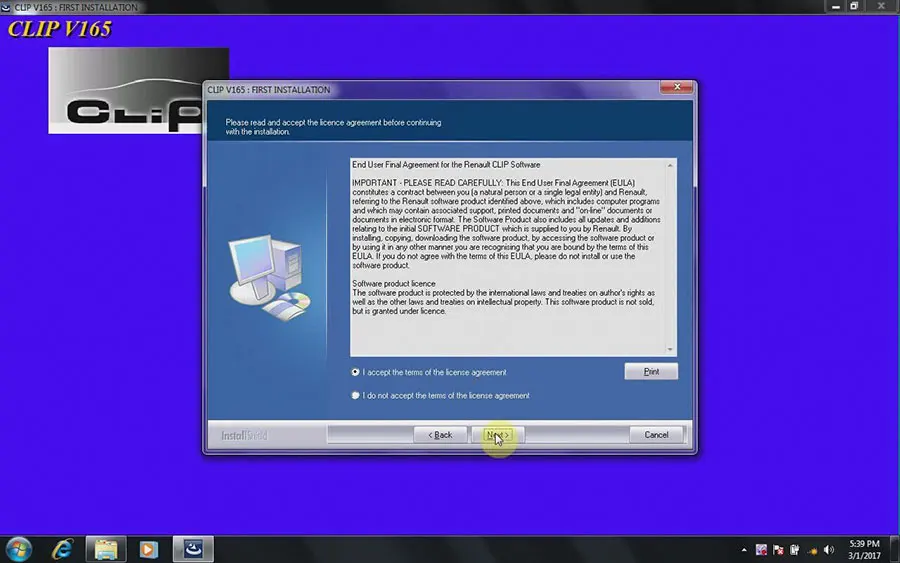Select 'I accept the terms' radio button
Viewport: 900px width, 563px height.
tap(355, 372)
